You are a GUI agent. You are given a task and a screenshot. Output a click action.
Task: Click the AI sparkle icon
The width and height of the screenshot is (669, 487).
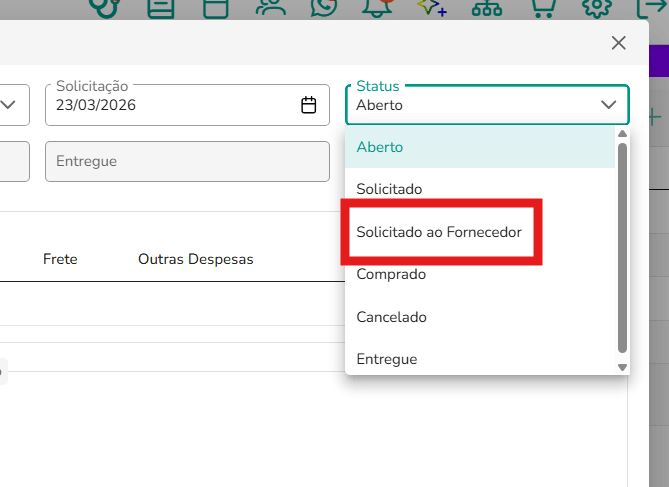coord(432,8)
